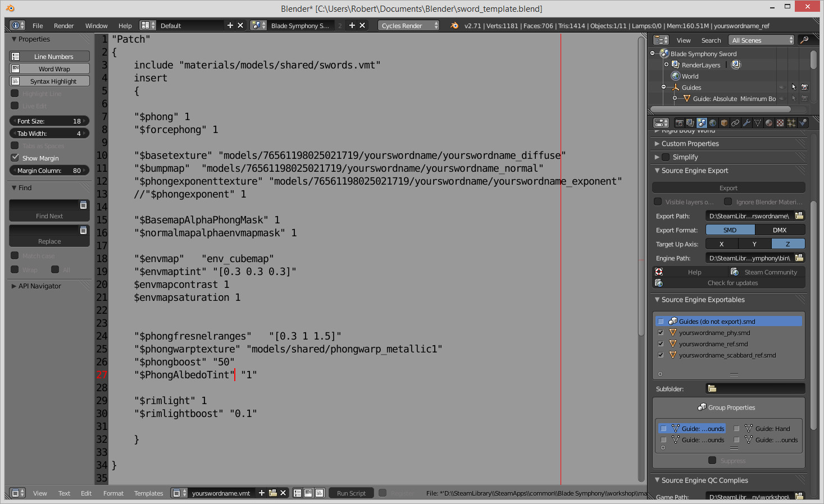Open the Cycles Render engine dropdown

click(408, 25)
